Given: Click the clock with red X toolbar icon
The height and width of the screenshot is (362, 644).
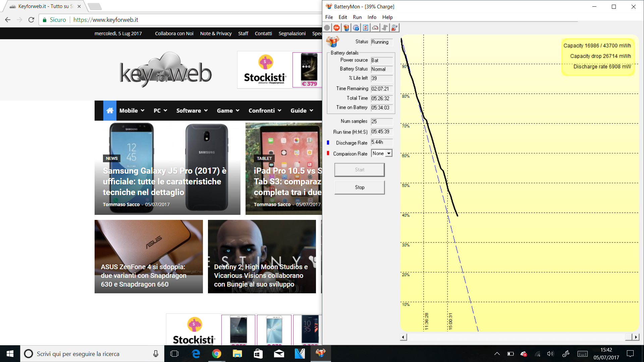Looking at the screenshot, I should (394, 28).
